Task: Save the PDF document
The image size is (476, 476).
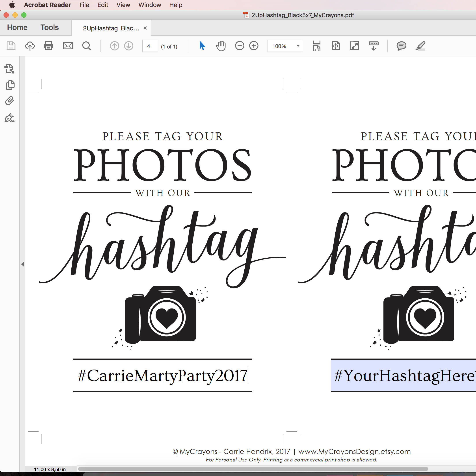Action: tap(10, 46)
